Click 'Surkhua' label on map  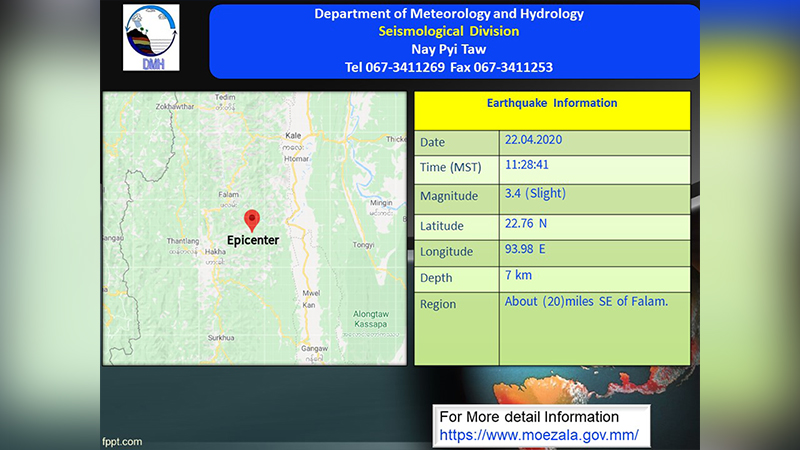[221, 338]
